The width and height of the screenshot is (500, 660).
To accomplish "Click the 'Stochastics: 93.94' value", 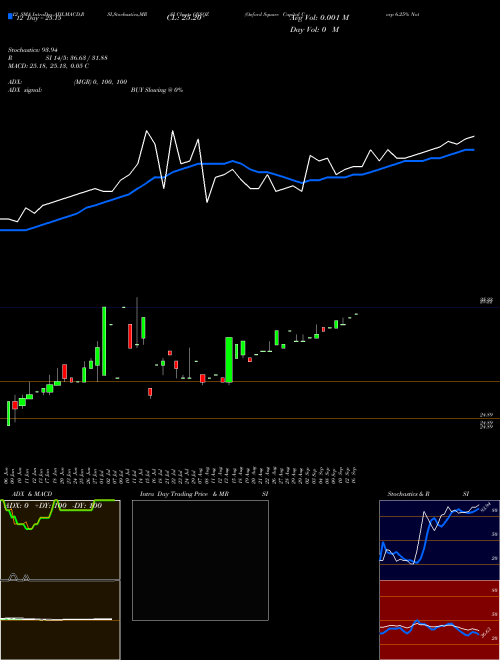I will [32, 50].
